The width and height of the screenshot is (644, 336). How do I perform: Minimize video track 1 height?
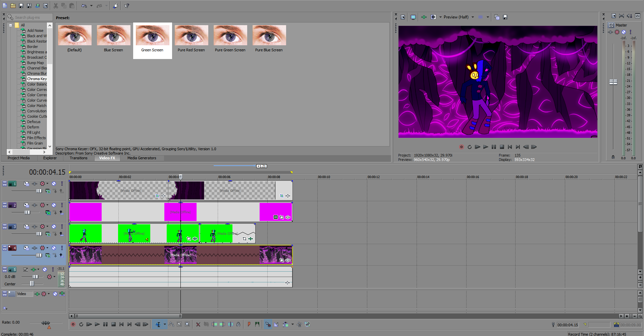5,183
